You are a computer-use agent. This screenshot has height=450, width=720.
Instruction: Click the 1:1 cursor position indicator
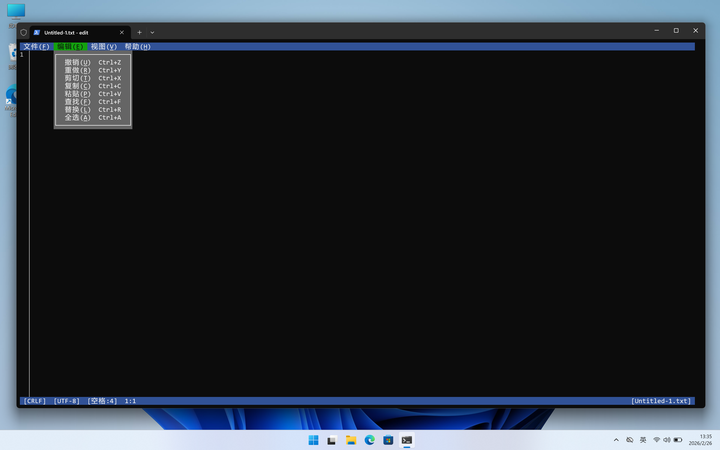tap(130, 401)
